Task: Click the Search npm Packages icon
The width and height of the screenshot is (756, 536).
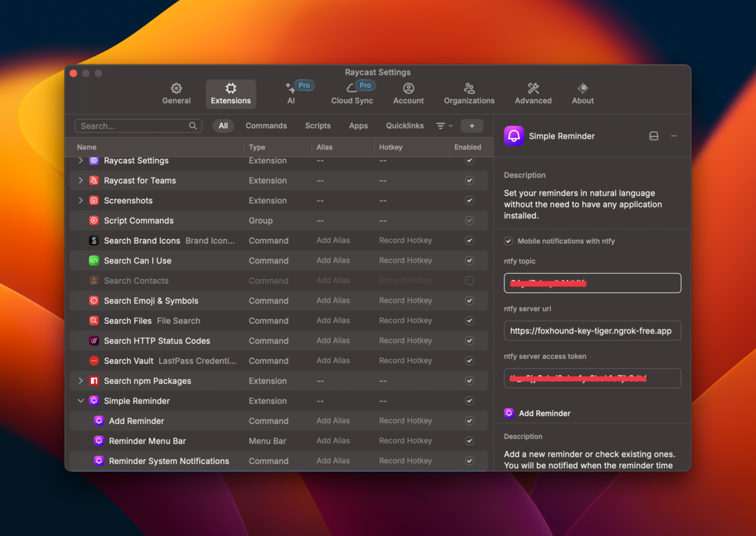Action: click(94, 381)
